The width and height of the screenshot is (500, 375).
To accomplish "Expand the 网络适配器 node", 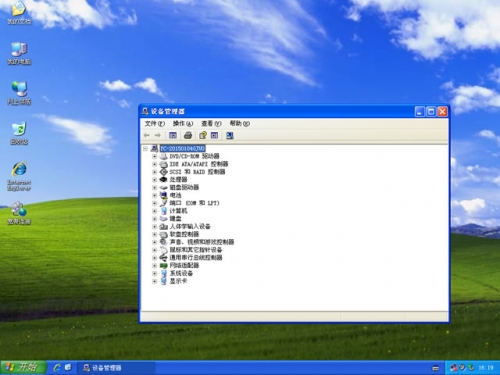I will coord(154,265).
